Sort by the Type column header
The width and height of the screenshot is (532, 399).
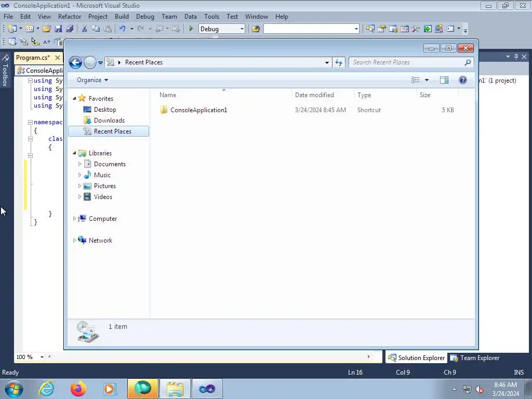pos(385,95)
